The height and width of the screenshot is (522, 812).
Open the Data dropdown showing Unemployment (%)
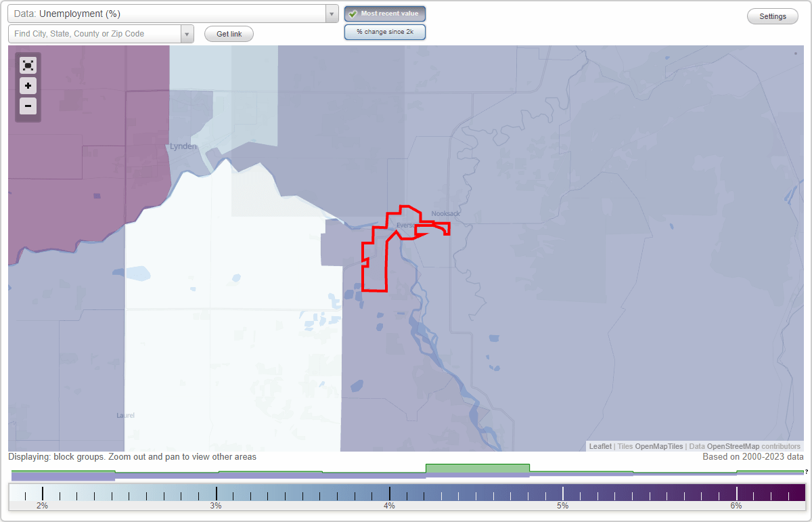coord(169,13)
